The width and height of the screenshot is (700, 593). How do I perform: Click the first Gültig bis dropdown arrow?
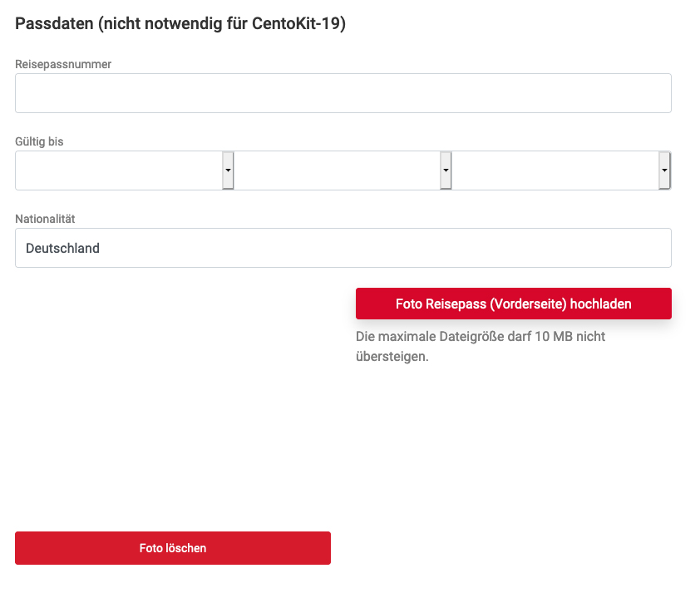(x=228, y=170)
